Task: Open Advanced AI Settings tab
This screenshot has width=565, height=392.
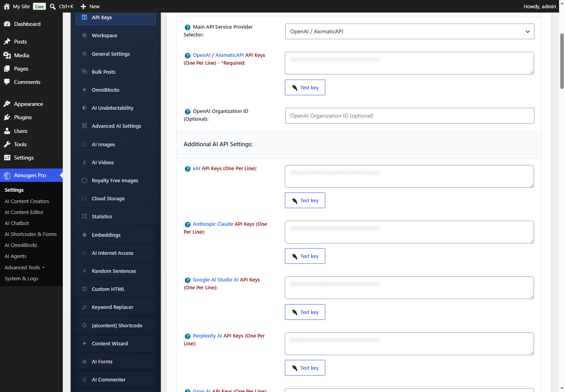Action: (x=116, y=126)
